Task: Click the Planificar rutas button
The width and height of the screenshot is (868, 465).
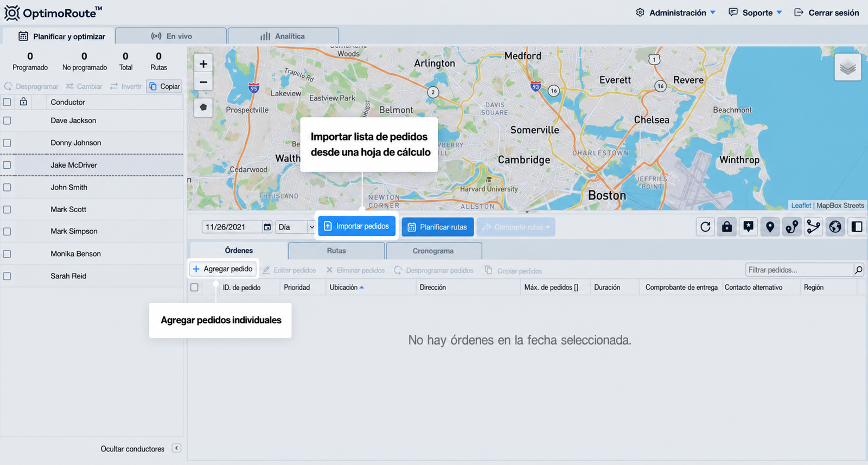Action: point(438,227)
